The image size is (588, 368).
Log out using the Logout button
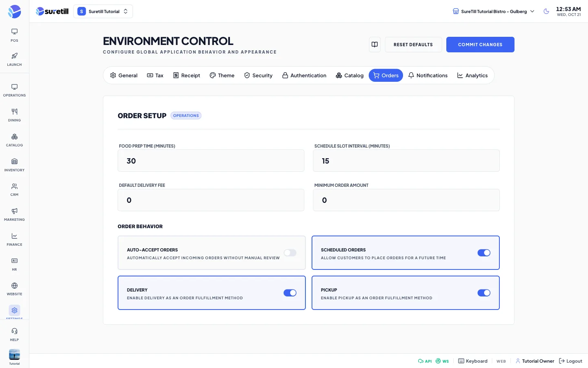tap(570, 361)
